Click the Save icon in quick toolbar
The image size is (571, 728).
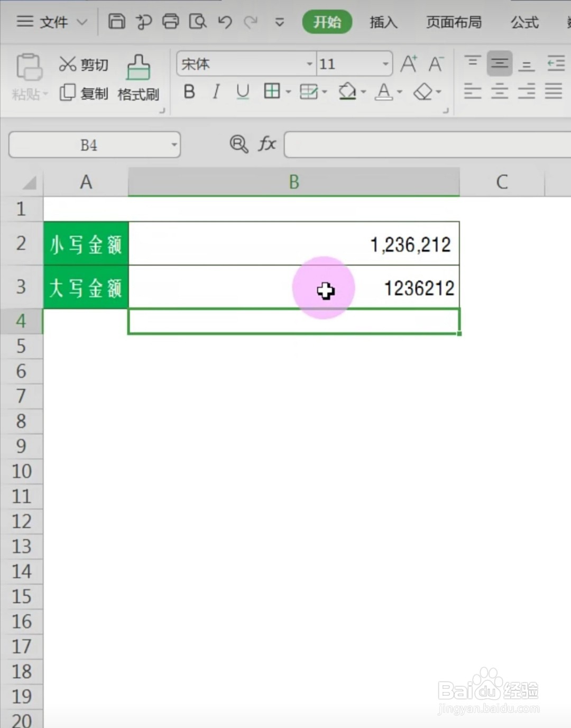[x=116, y=22]
